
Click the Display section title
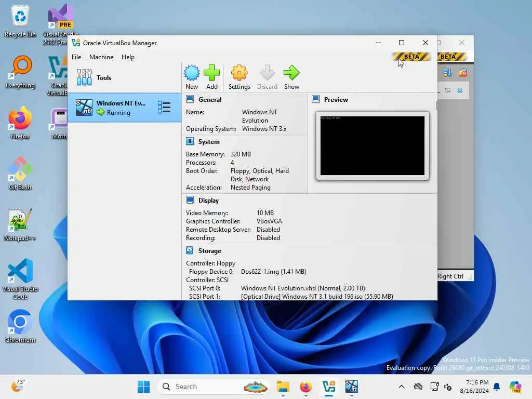click(208, 200)
